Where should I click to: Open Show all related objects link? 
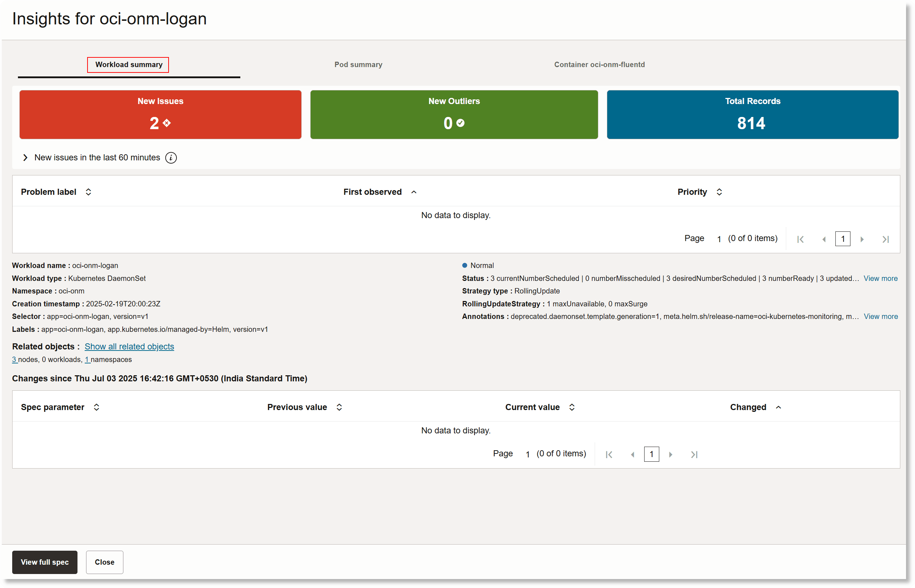coord(129,346)
